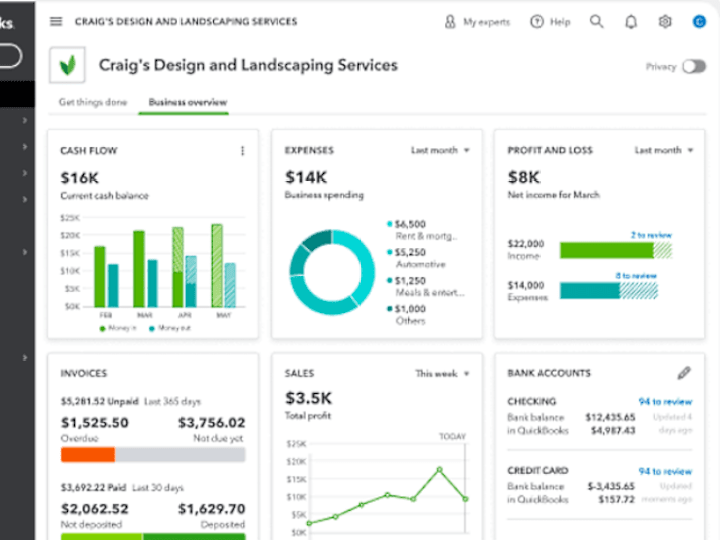Click the Money out legend item

point(170,328)
